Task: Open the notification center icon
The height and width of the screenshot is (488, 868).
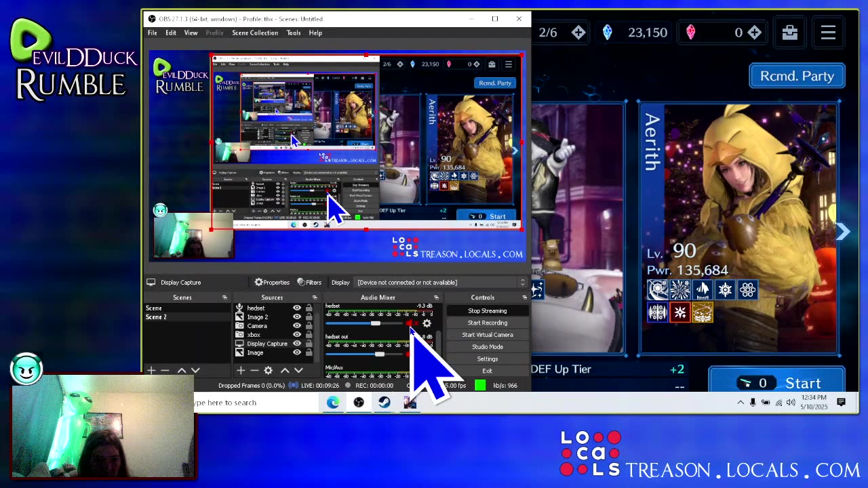Action: pyautogui.click(x=842, y=403)
